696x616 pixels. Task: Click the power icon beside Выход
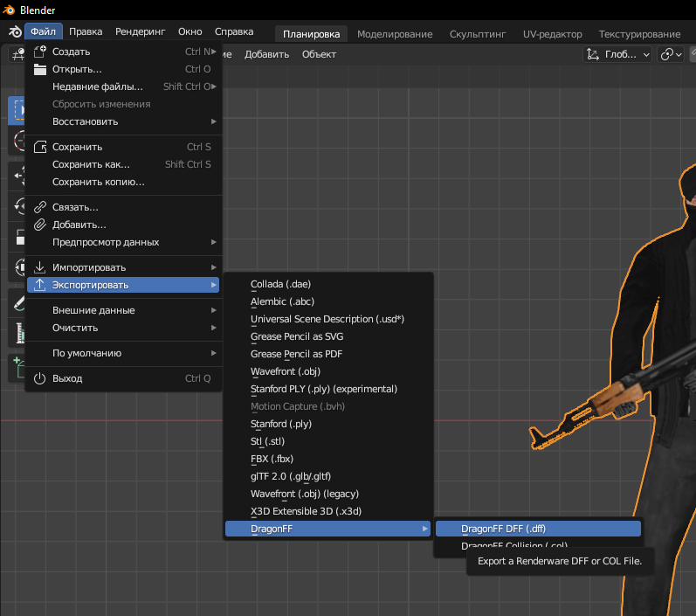[39, 378]
